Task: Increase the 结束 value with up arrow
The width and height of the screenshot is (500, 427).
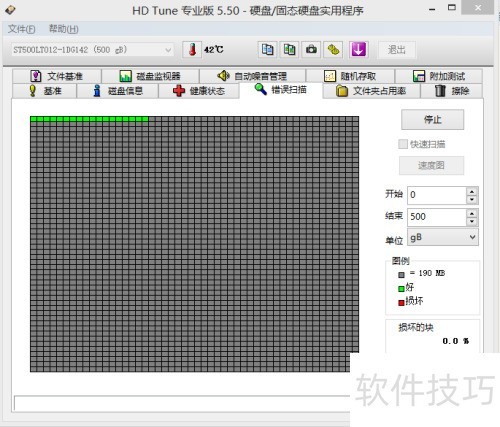Action: (x=472, y=213)
